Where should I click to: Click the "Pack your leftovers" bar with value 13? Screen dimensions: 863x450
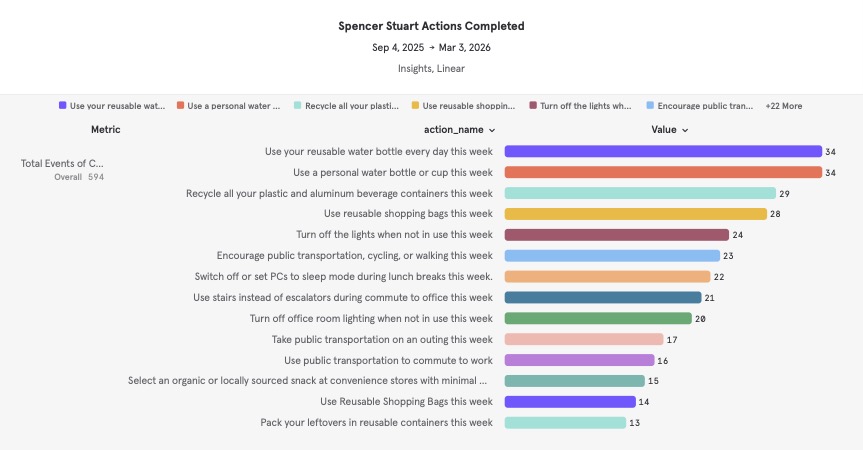tap(555, 423)
